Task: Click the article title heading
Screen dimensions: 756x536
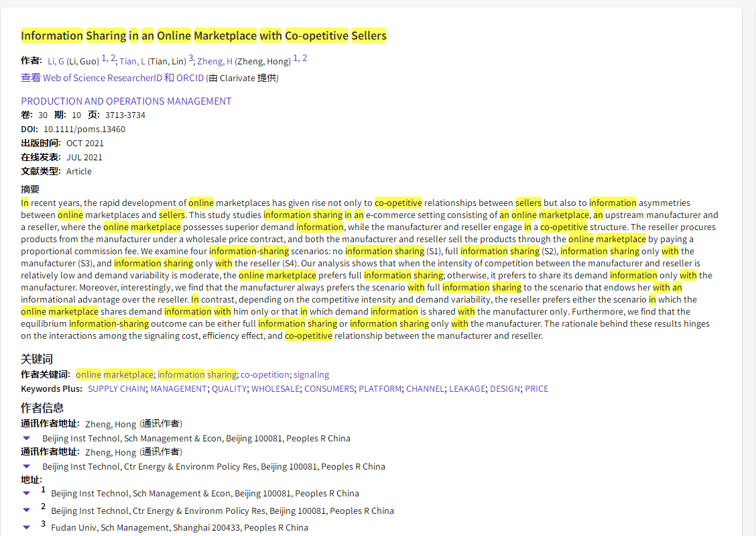Action: coord(204,36)
